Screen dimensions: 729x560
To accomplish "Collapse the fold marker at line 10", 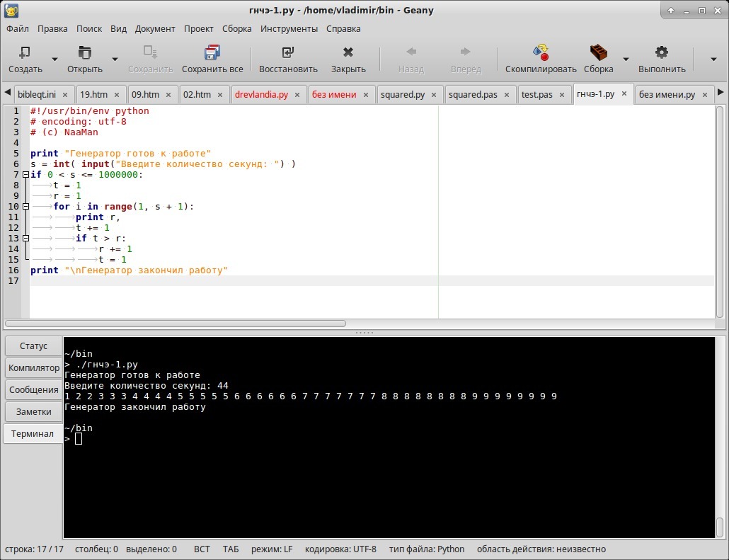I will 26,207.
